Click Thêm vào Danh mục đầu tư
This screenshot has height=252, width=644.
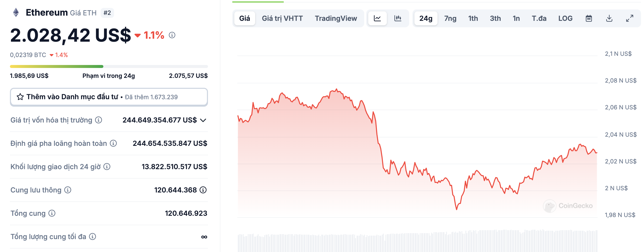pyautogui.click(x=73, y=97)
